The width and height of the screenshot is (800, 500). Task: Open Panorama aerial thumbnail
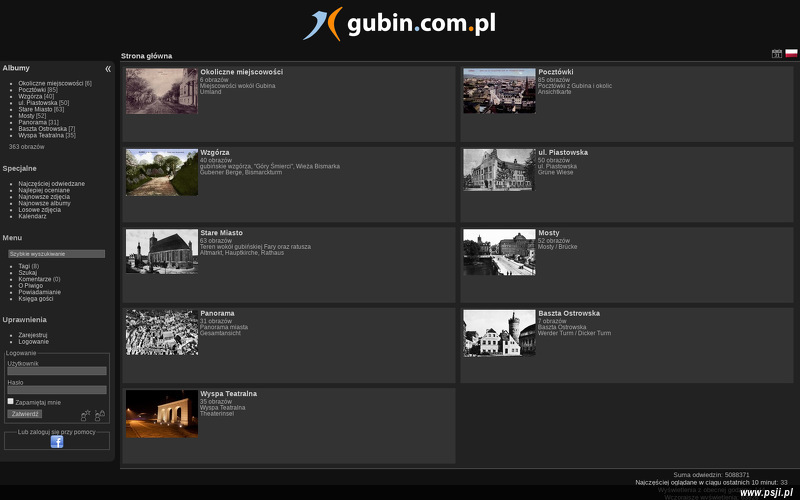pyautogui.click(x=162, y=333)
